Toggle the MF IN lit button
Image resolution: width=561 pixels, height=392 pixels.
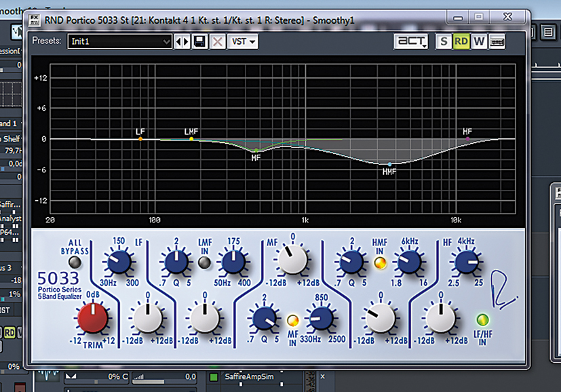(292, 321)
